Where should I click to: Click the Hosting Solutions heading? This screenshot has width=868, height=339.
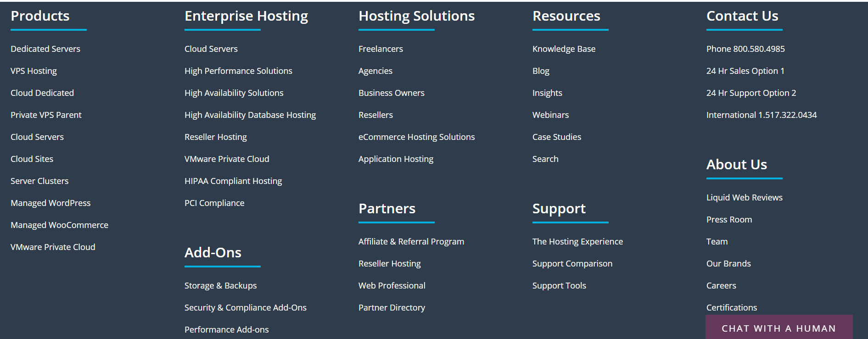click(x=417, y=17)
